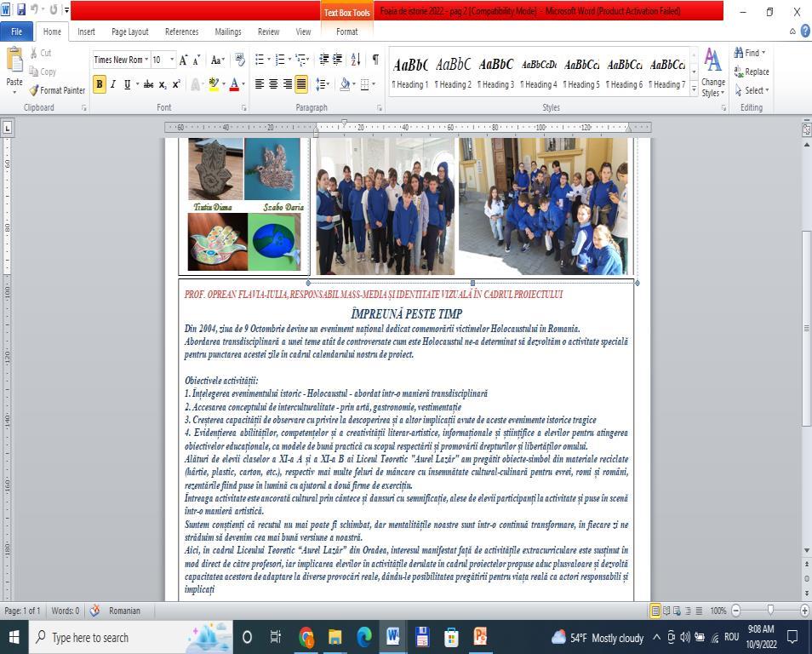The image size is (812, 654).
Task: Open Chrome from the taskbar
Action: click(x=306, y=637)
